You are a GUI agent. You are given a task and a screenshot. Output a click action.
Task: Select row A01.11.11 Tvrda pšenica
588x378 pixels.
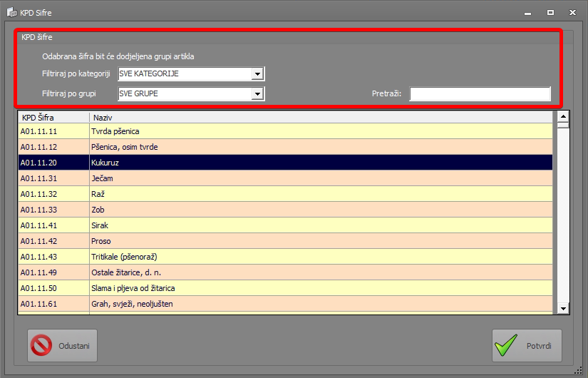[285, 131]
